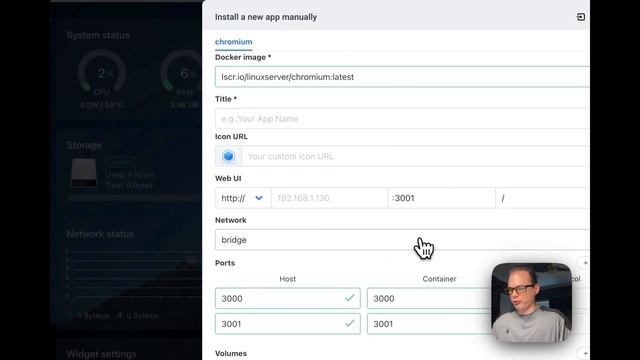This screenshot has width=640, height=360.
Task: Edit container port 3000 field
Action: 429,298
